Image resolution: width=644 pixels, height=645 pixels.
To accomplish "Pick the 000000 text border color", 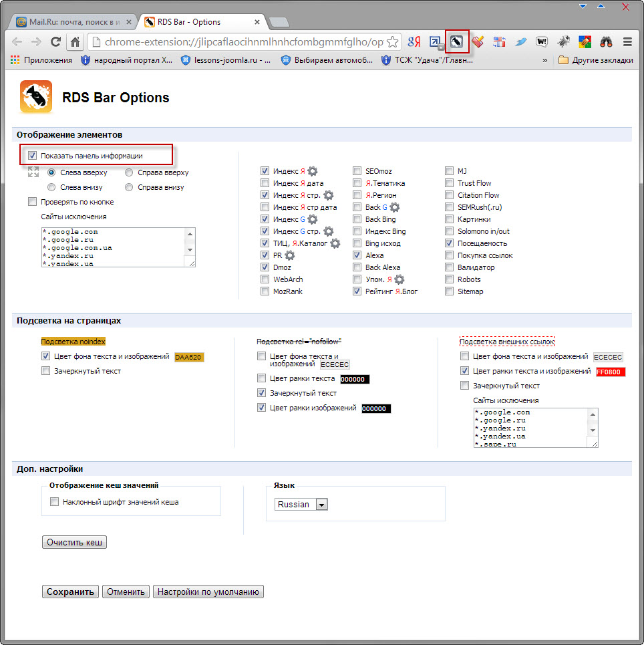I will (x=355, y=379).
